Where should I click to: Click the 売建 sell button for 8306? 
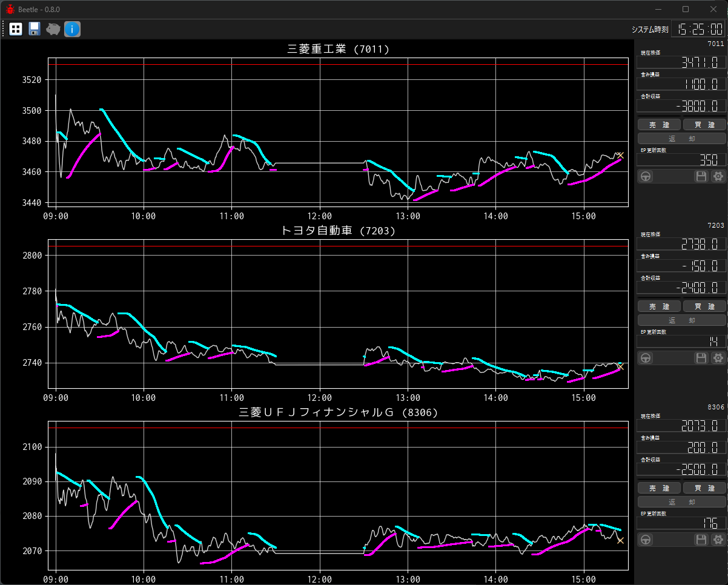point(660,488)
